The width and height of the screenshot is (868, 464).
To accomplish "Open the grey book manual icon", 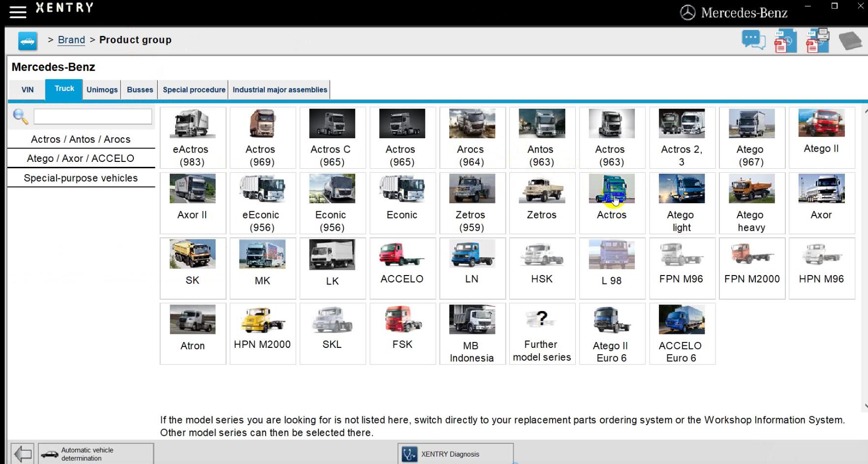I will pos(850,41).
